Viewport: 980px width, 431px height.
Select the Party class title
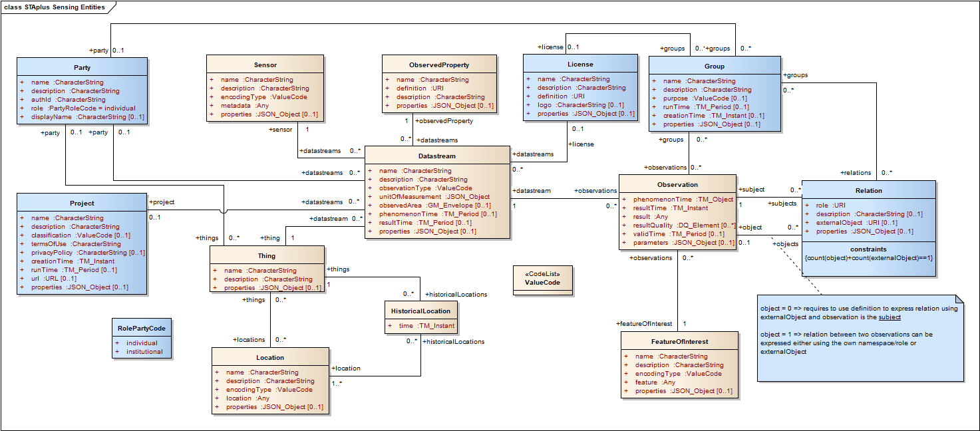82,68
